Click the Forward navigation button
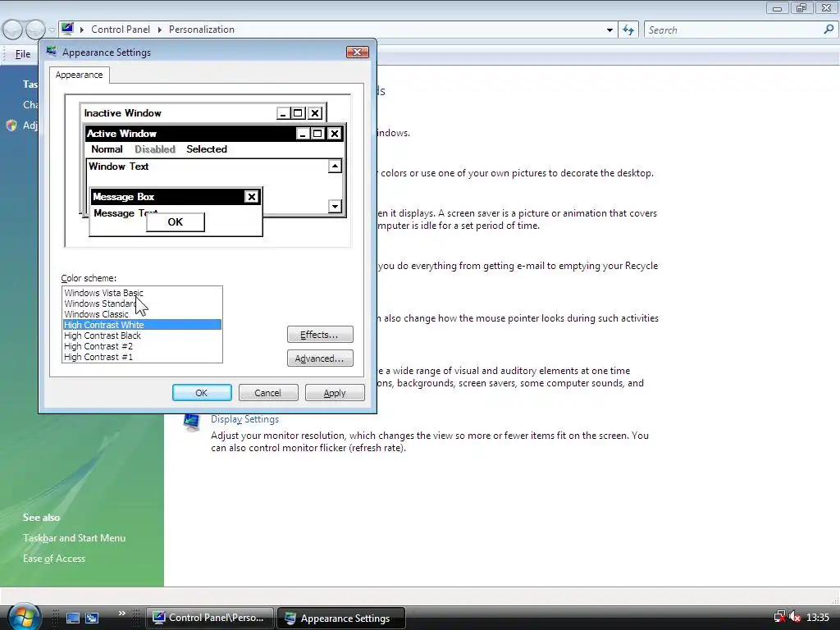This screenshot has width=840, height=630. pos(34,30)
